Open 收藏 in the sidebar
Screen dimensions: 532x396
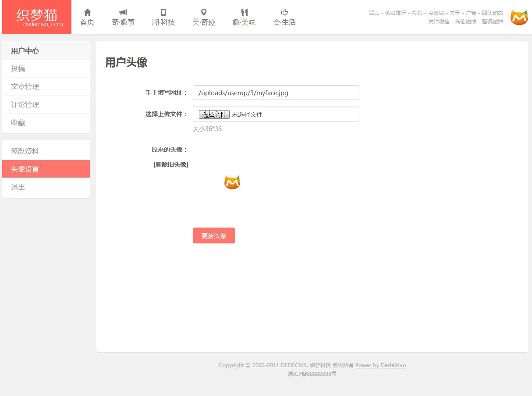click(18, 123)
